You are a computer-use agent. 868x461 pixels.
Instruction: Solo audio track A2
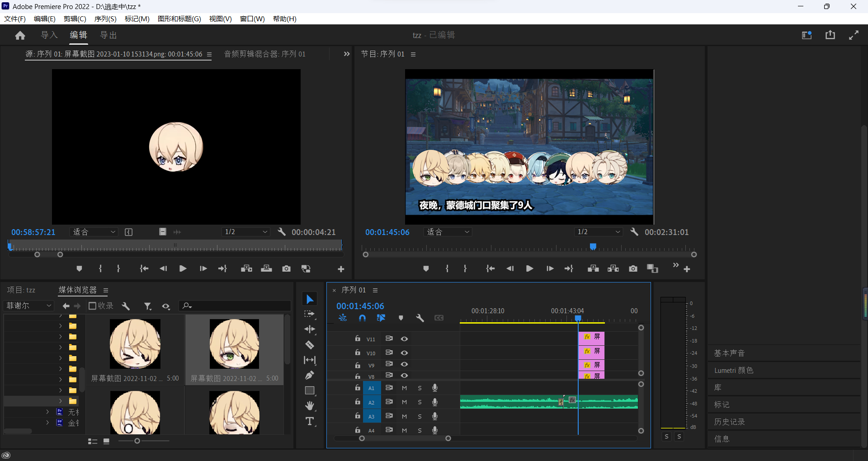coord(420,402)
